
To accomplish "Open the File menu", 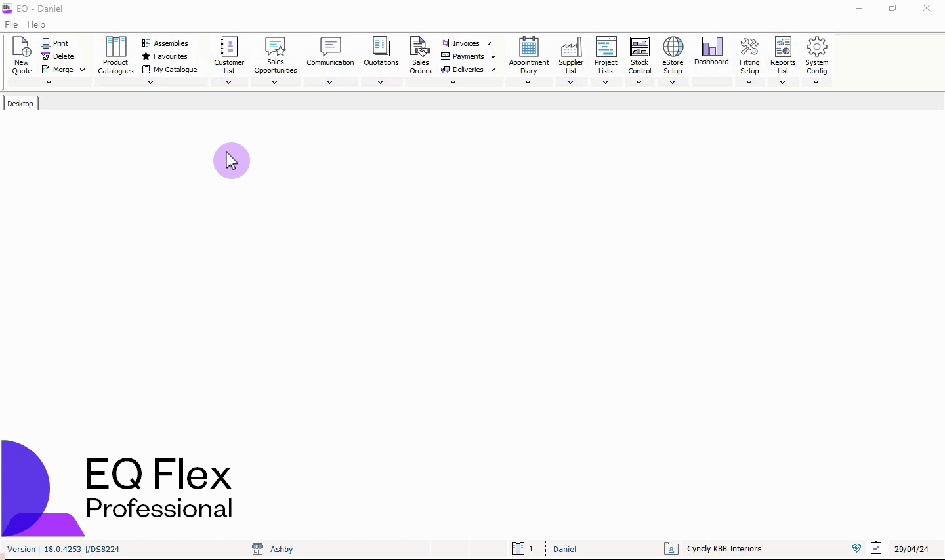I will (11, 24).
